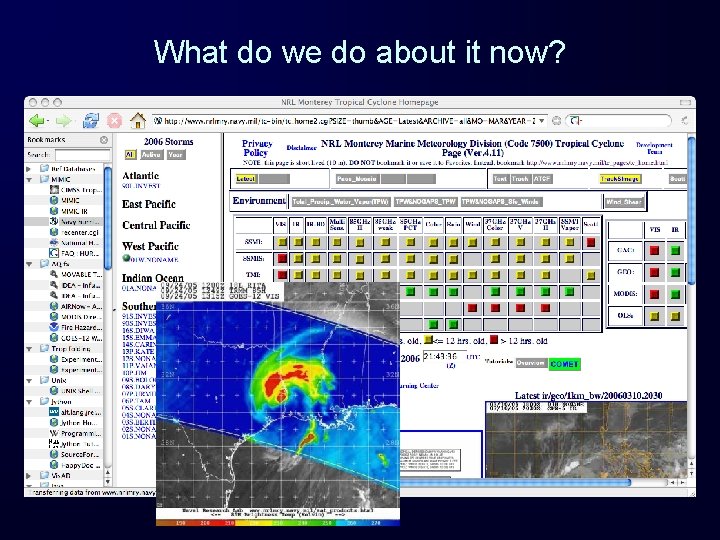Click the green GEO IR status square
Image resolution: width=720 pixels, height=540 pixels.
pos(675,272)
